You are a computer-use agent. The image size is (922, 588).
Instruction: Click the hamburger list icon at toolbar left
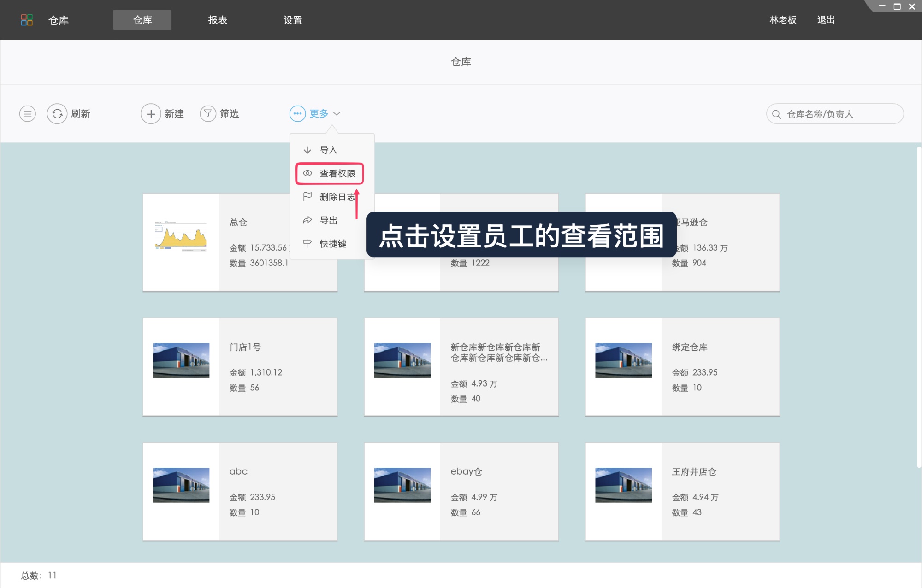(28, 113)
